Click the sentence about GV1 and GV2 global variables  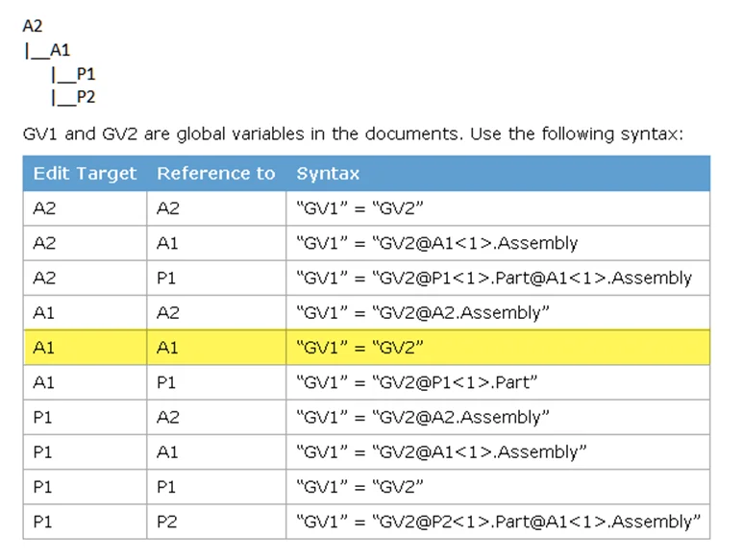pyautogui.click(x=352, y=134)
